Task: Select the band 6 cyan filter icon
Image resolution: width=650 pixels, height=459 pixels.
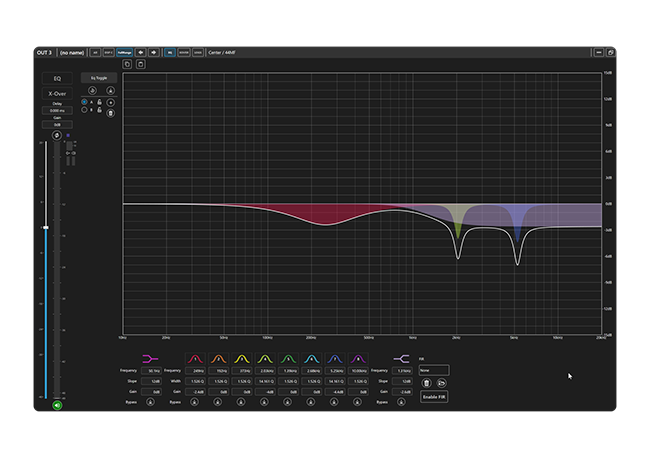Action: click(312, 359)
